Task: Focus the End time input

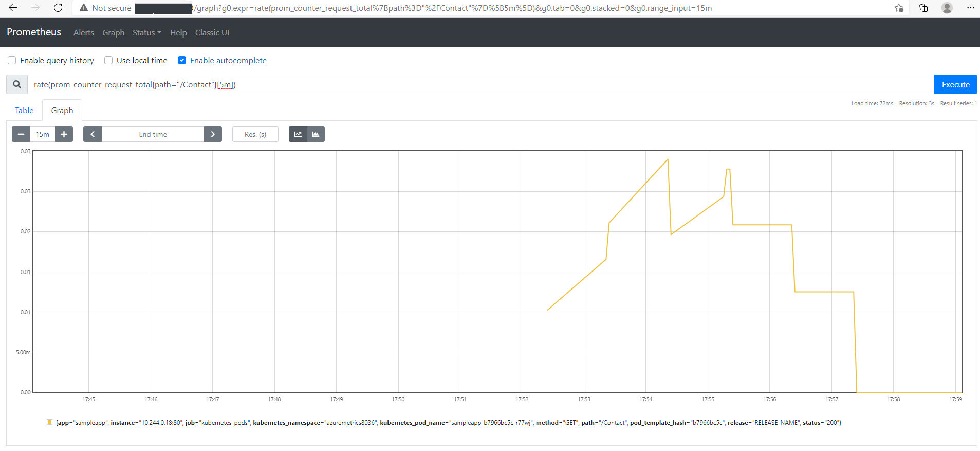Action: coord(153,134)
